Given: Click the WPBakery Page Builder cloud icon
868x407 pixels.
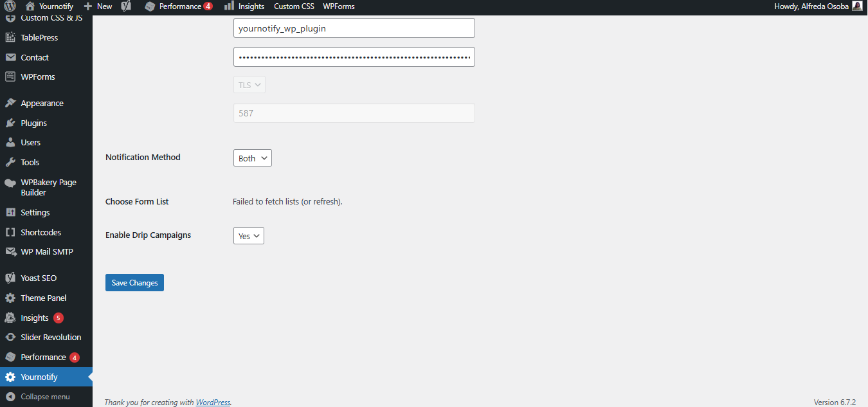Looking at the screenshot, I should tap(10, 183).
